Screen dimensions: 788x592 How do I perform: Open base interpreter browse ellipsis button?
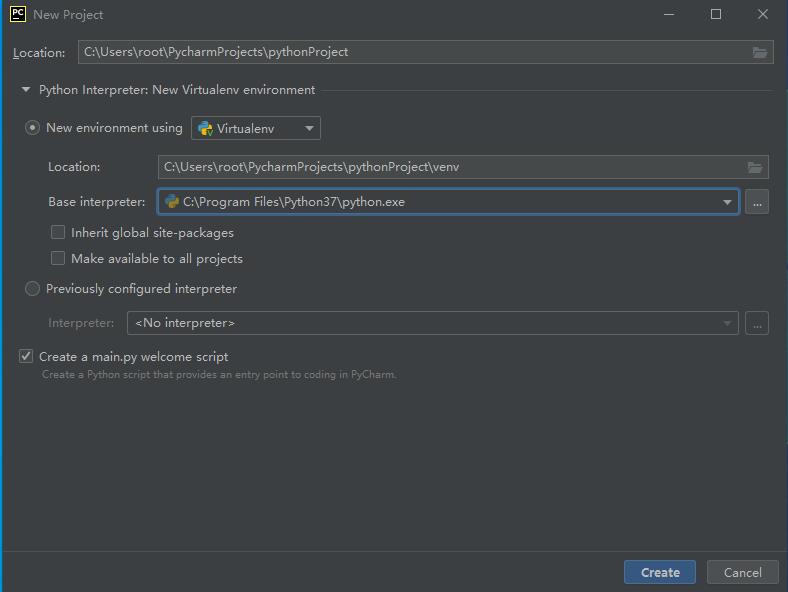[x=757, y=202]
